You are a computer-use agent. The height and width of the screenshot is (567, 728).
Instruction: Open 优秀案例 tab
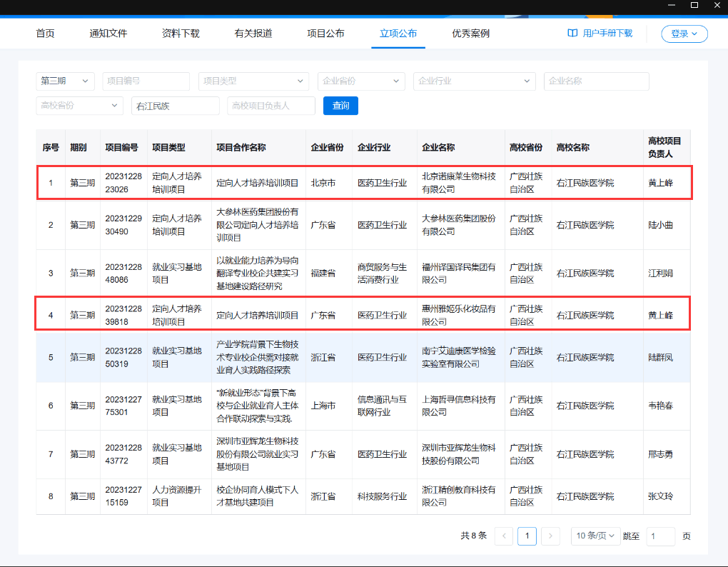471,34
